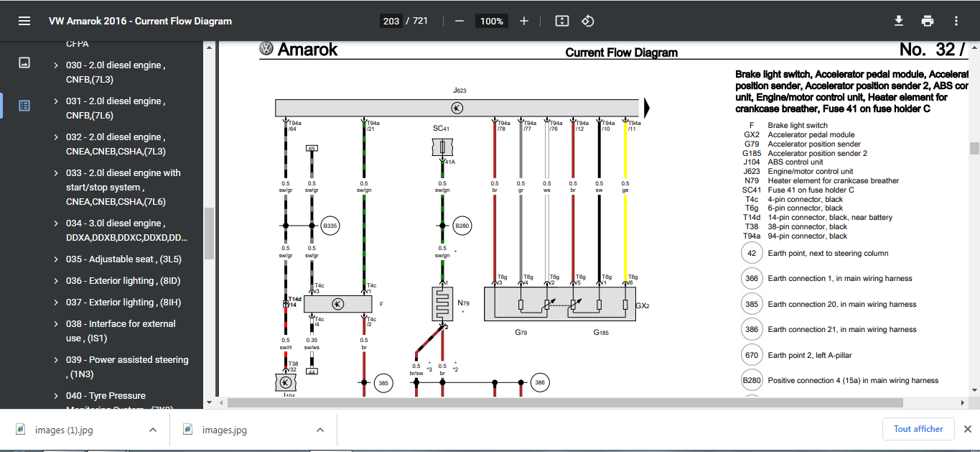Viewport: 980px width, 452px height.
Task: Click sidebar scrollbar up arrow
Action: click(x=210, y=48)
